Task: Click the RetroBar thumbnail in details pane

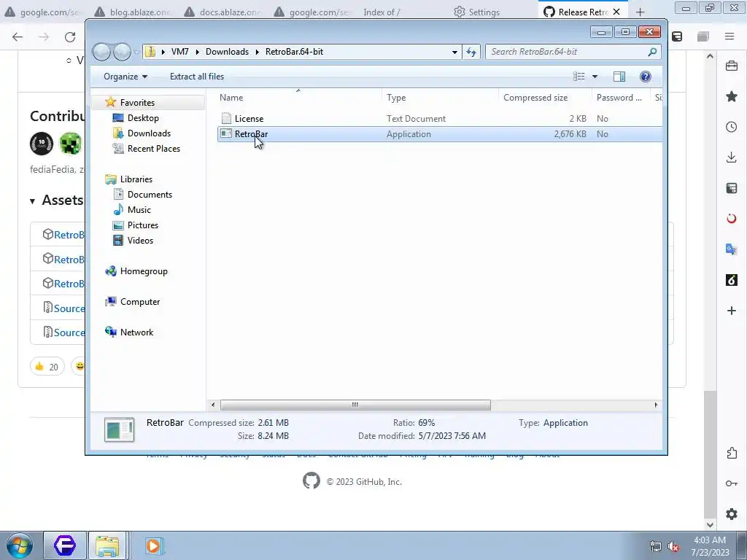Action: pos(119,429)
